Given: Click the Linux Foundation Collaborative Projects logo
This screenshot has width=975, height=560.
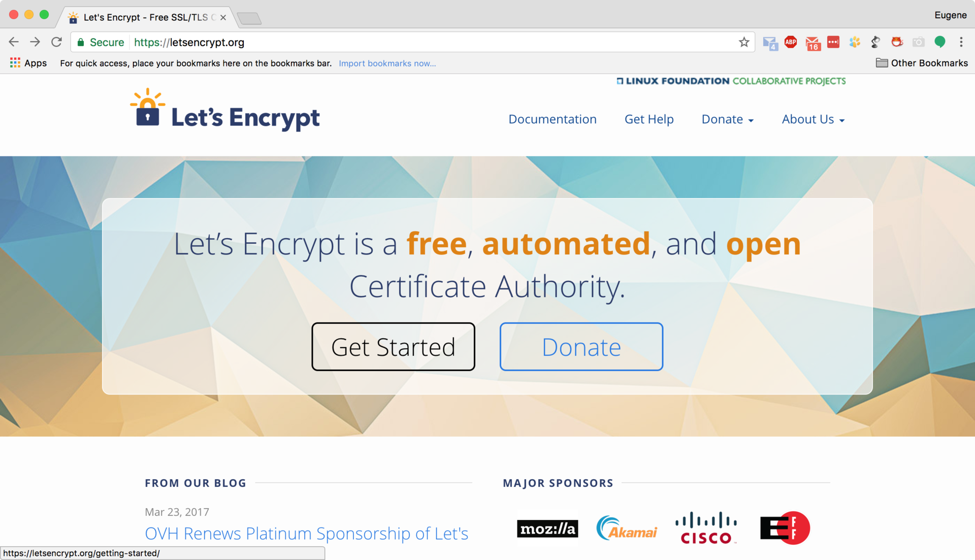Looking at the screenshot, I should point(731,80).
